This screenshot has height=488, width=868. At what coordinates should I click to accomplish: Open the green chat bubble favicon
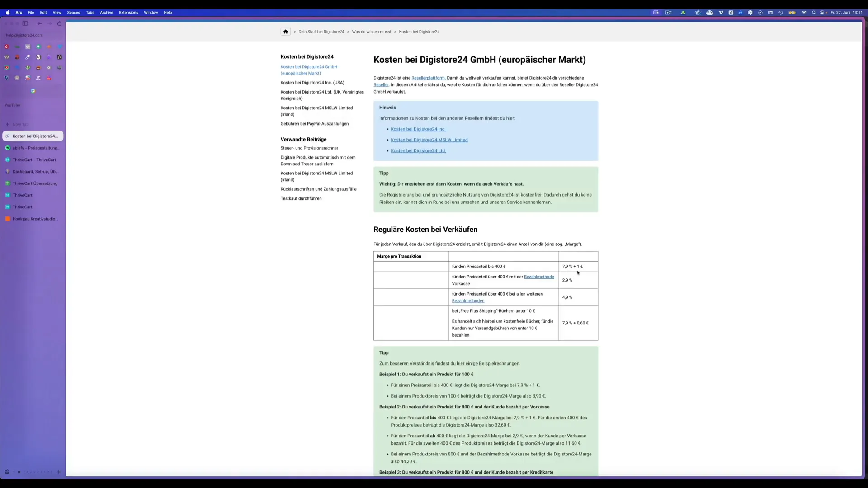coord(38,47)
